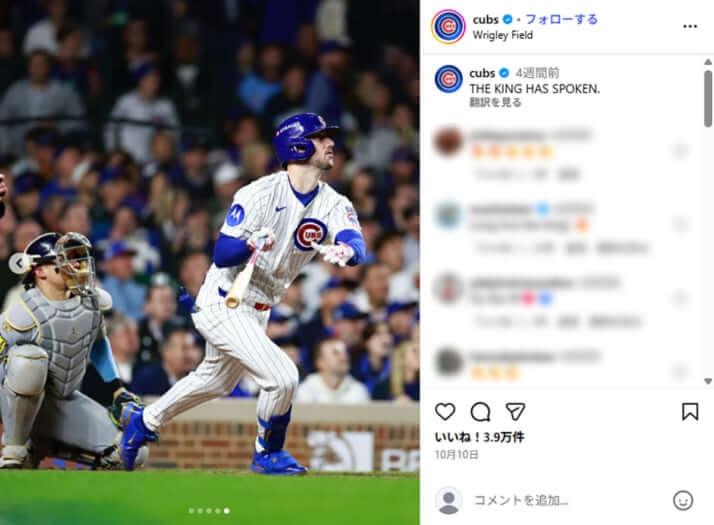Click the cubs avatar beside the caption

[449, 79]
